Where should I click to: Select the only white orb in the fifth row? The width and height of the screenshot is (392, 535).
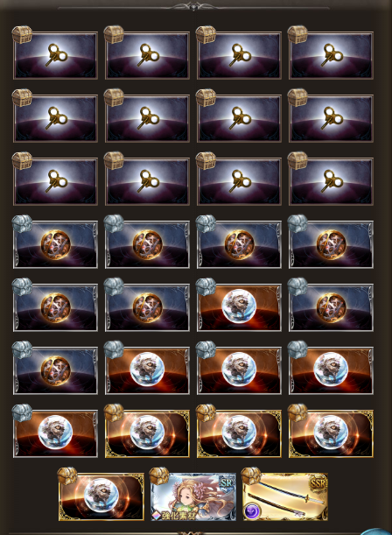(x=239, y=307)
